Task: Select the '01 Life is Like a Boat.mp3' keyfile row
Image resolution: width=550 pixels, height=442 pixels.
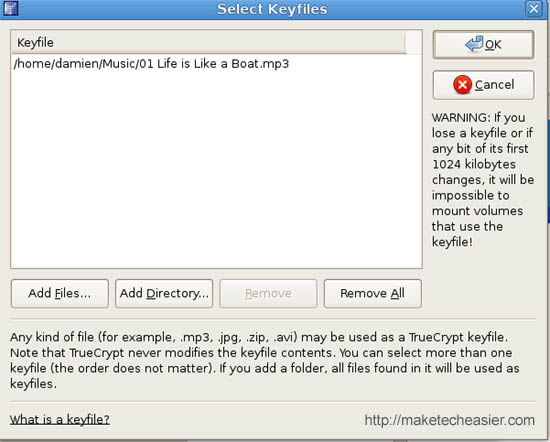Action: pyautogui.click(x=216, y=64)
